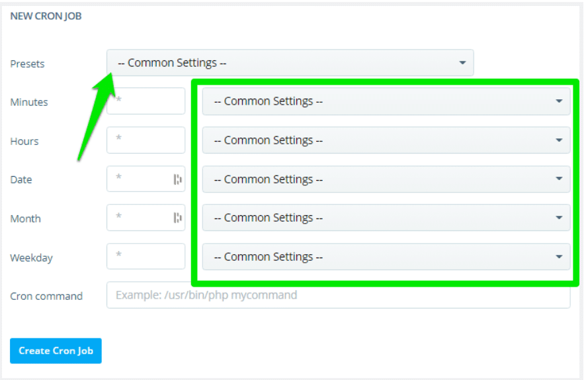
Task: Expand the Weekday common settings dropdown
Action: 386,257
